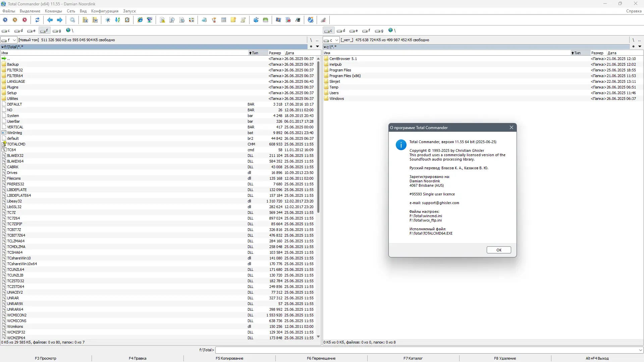Image resolution: width=644 pixels, height=362 pixels.
Task: Open the Конфигурация menu
Action: click(104, 11)
